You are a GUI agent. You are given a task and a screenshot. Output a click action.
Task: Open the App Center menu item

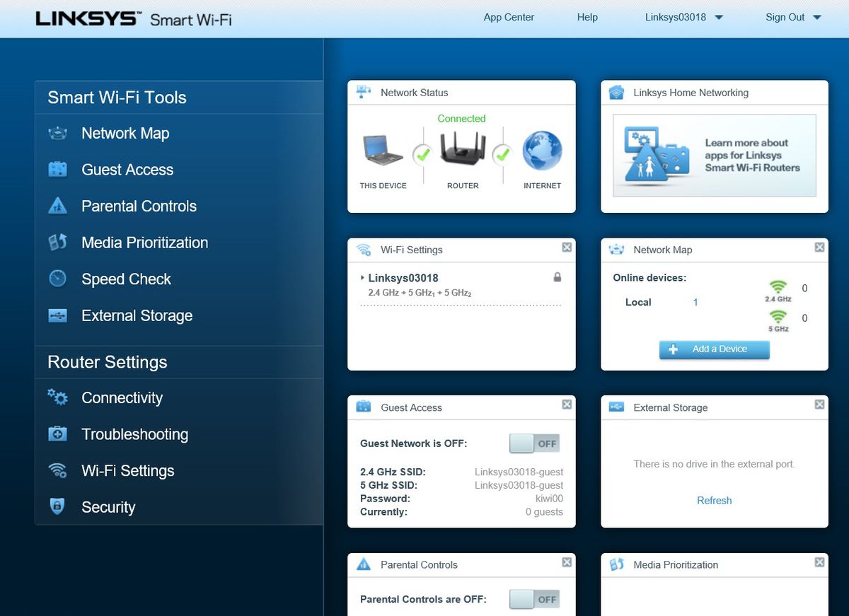pyautogui.click(x=509, y=17)
